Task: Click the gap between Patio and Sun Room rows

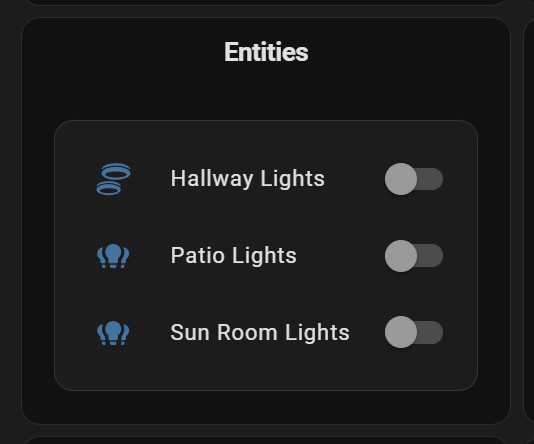Action: [266, 294]
